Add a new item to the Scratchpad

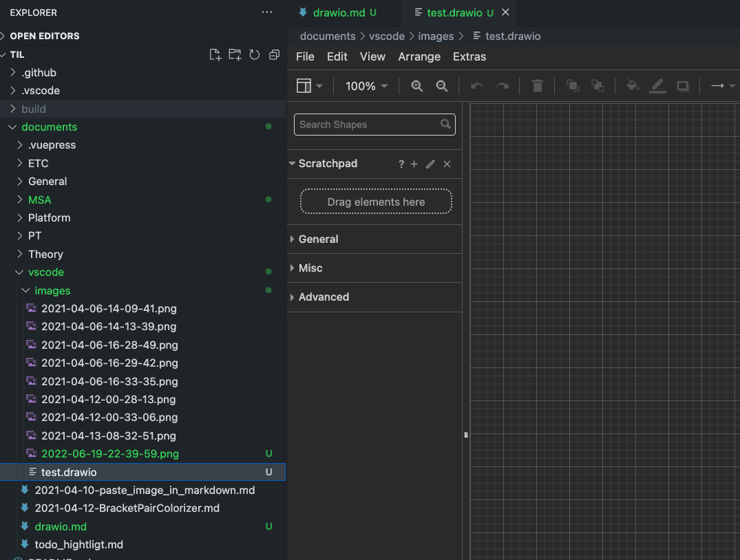coord(414,164)
